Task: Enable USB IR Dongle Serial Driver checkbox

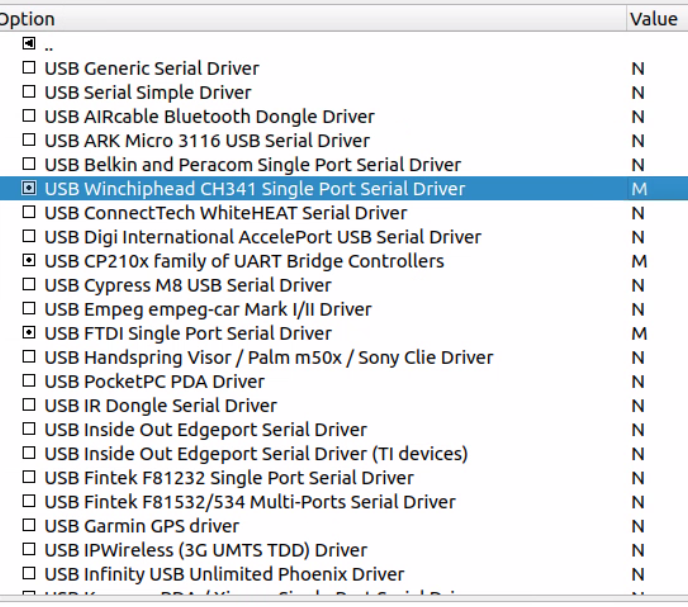Action: point(29,405)
